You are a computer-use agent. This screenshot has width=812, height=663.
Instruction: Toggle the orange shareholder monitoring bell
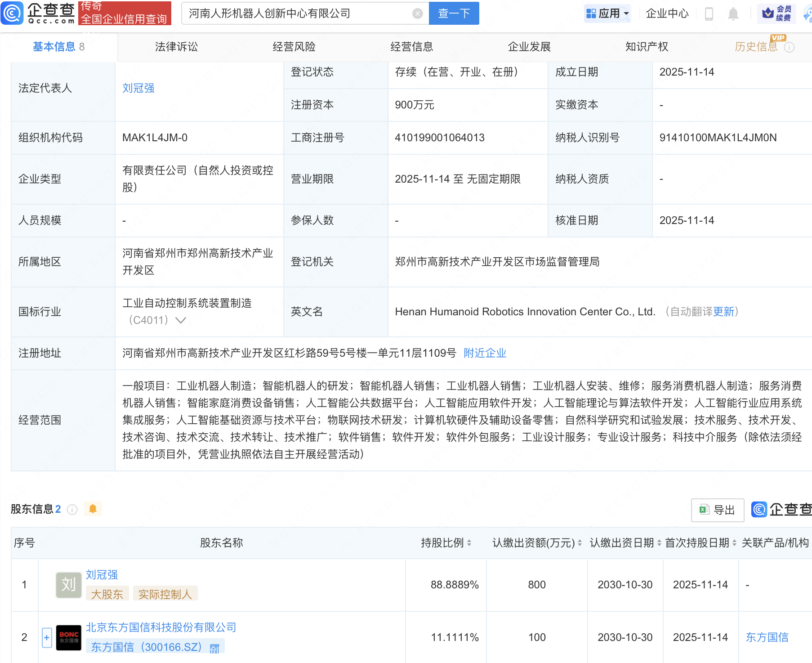tap(93, 509)
